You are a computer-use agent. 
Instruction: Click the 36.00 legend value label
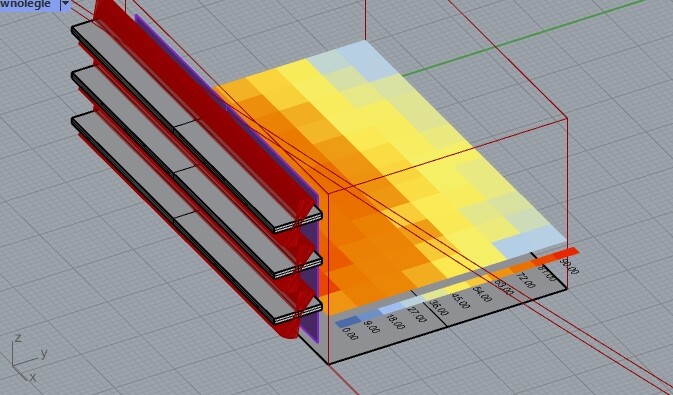pos(438,308)
